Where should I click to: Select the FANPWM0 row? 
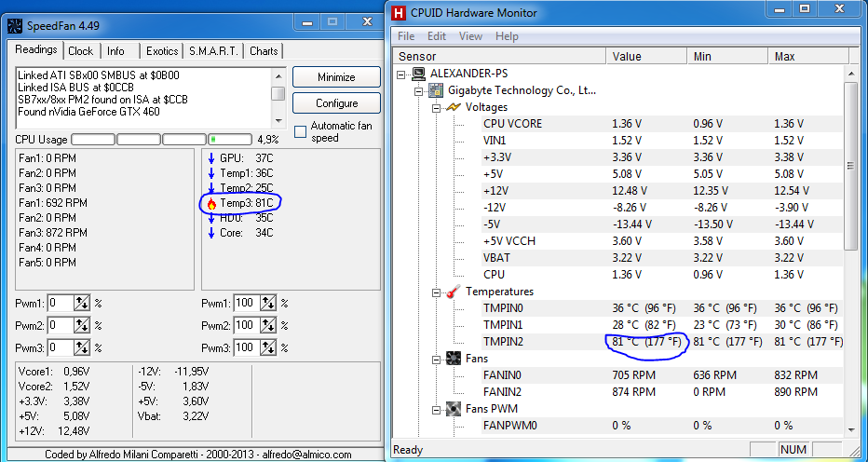pos(661,426)
